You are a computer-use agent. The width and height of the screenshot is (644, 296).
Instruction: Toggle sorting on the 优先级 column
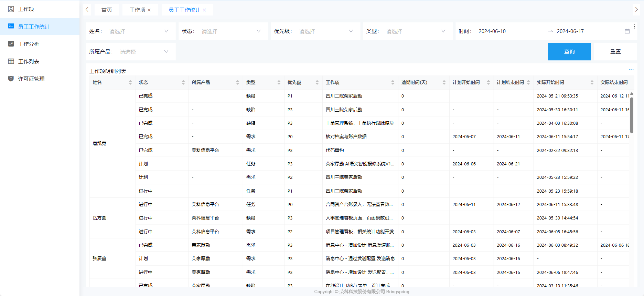(x=317, y=82)
